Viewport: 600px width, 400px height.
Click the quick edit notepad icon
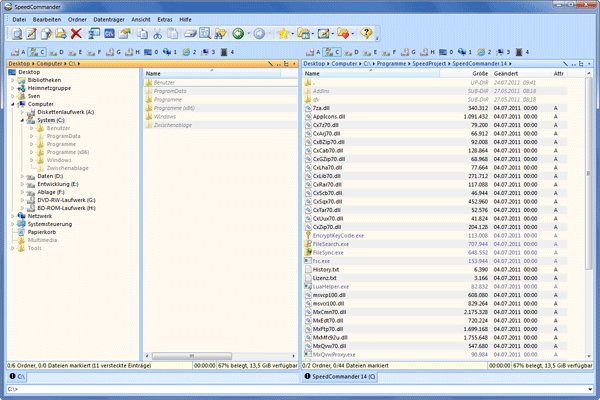323,34
